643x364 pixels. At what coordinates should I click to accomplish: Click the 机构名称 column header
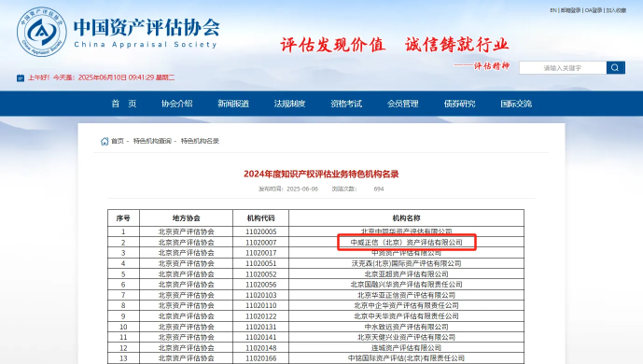(406, 218)
